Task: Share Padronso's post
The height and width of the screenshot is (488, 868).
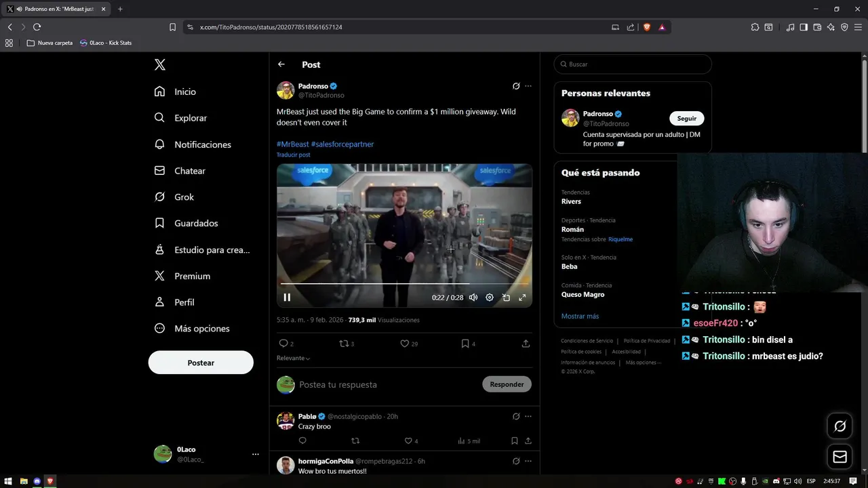Action: click(x=526, y=344)
